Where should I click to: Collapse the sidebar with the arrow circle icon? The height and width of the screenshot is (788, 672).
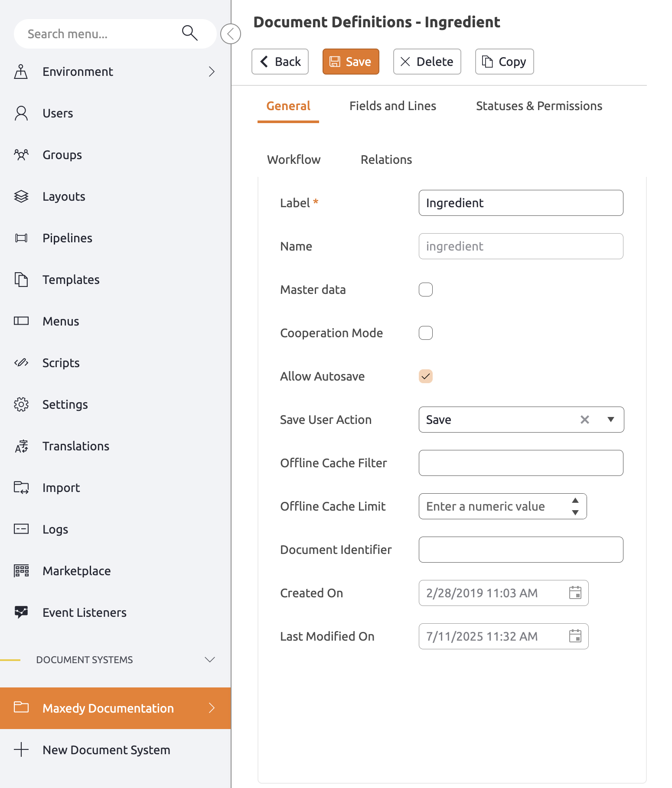pyautogui.click(x=231, y=34)
